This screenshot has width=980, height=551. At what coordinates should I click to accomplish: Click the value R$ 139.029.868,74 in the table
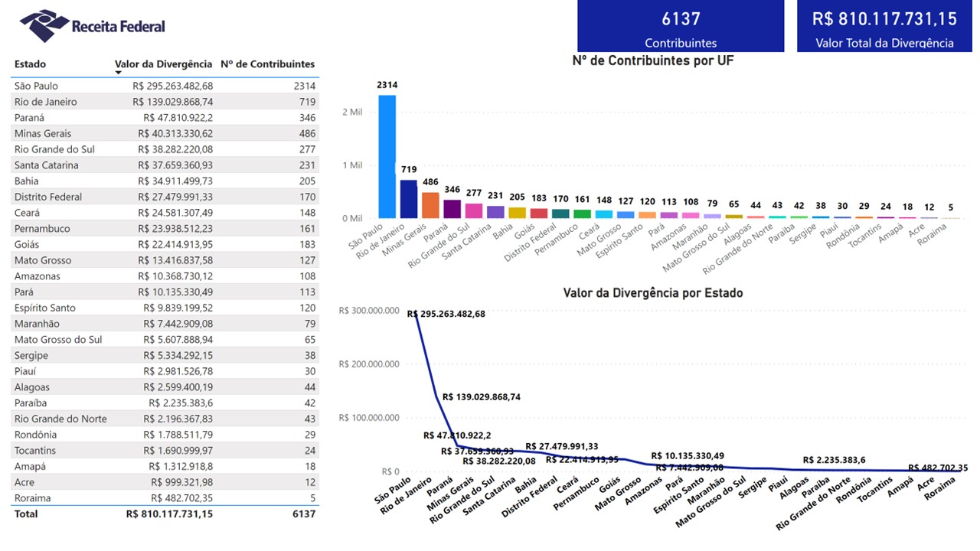click(172, 102)
